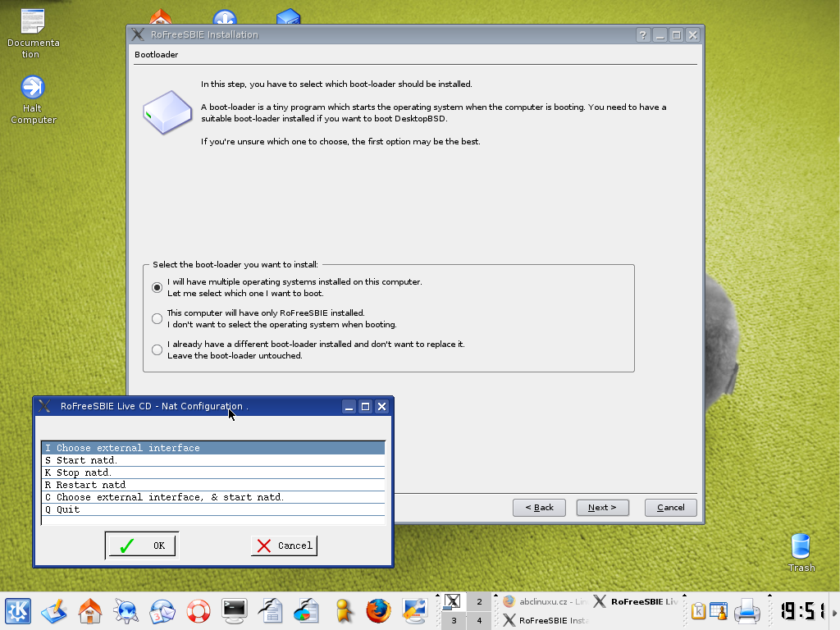This screenshot has width=840, height=630.
Task: Click the window-with-user tray icon
Action: [x=719, y=610]
